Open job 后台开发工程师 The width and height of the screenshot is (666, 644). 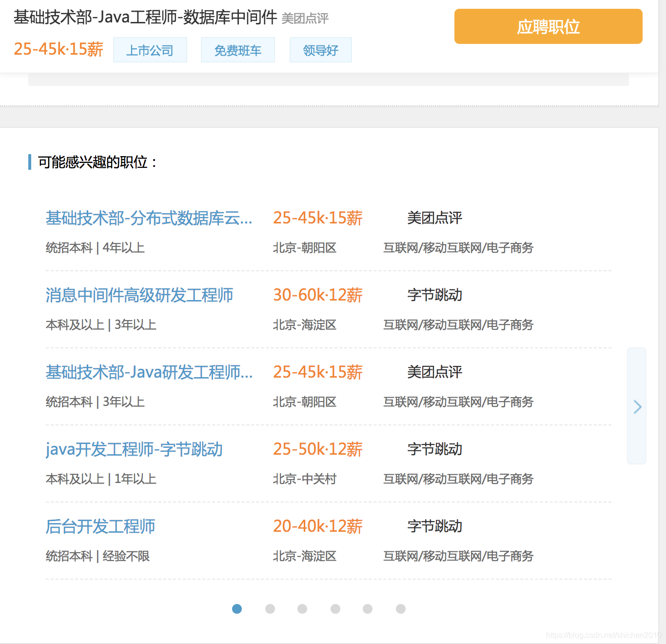pos(100,526)
